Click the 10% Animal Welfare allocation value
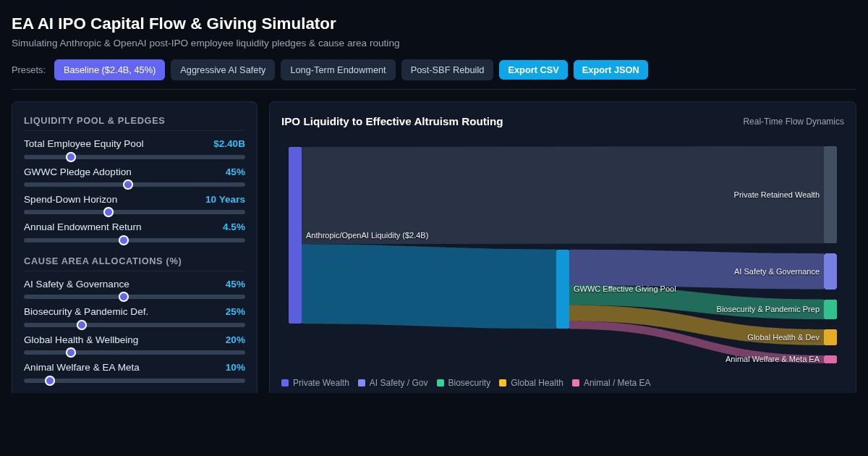The width and height of the screenshot is (868, 456). pos(235,367)
